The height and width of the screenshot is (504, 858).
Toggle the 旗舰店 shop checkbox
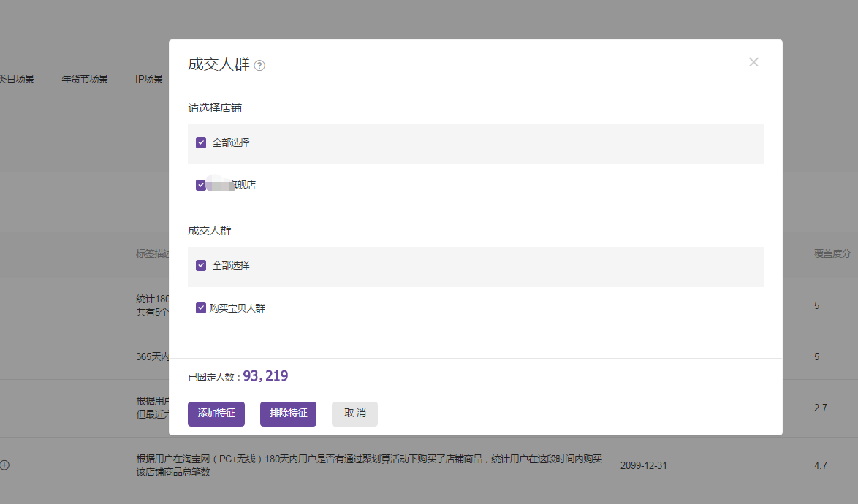[x=201, y=185]
